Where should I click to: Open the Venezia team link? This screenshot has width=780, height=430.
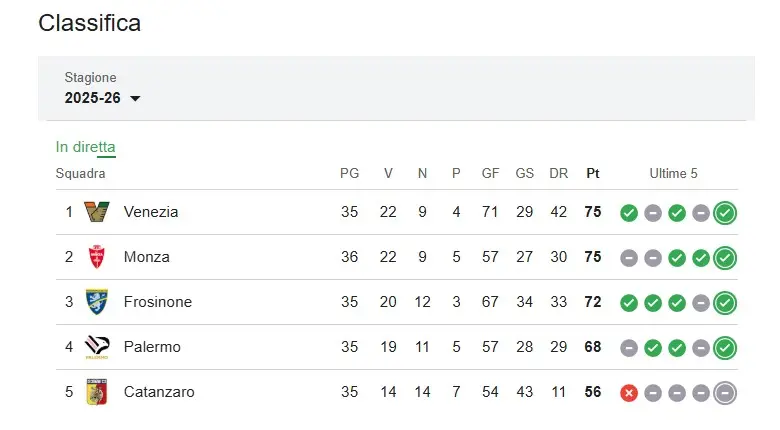[151, 212]
